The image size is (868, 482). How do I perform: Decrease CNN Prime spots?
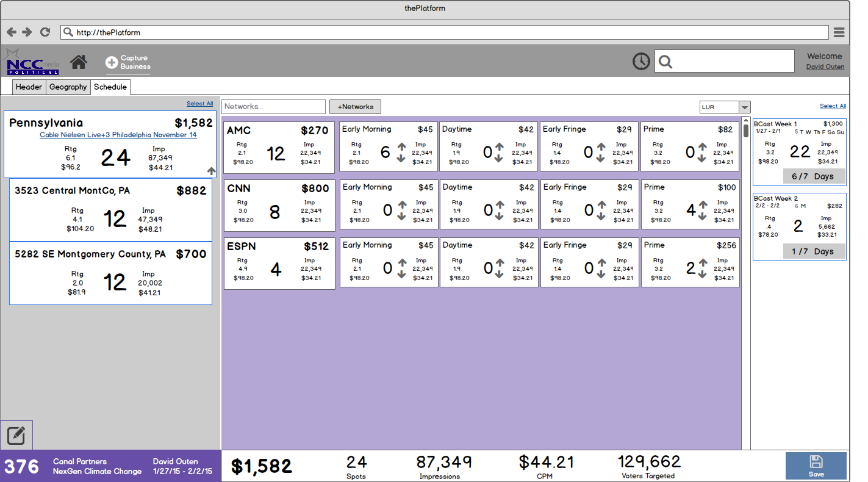pyautogui.click(x=703, y=216)
